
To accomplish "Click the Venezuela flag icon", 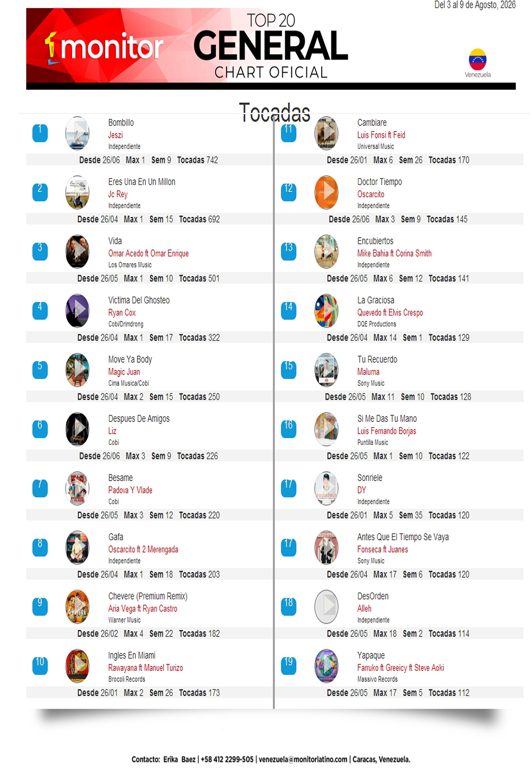I will [477, 60].
